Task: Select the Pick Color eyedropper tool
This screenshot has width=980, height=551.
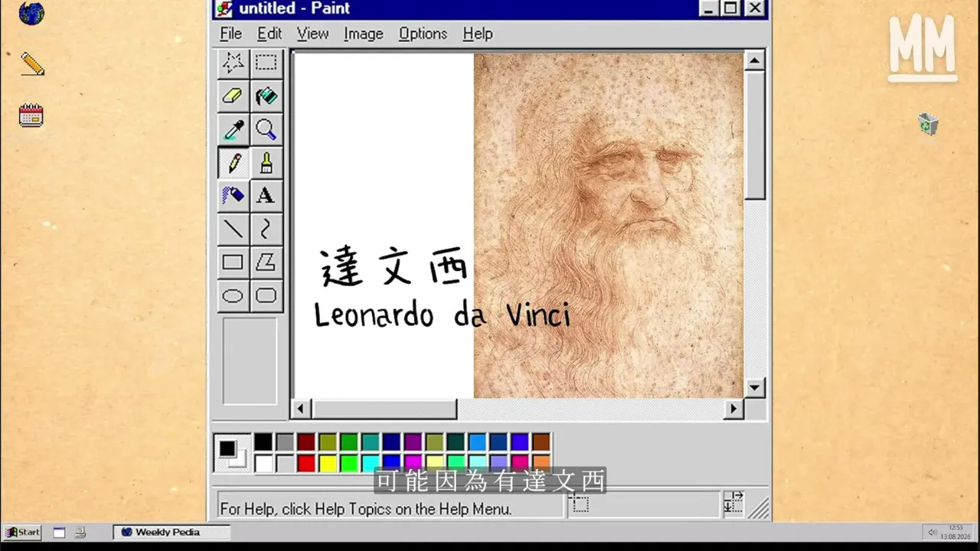Action: (x=233, y=129)
